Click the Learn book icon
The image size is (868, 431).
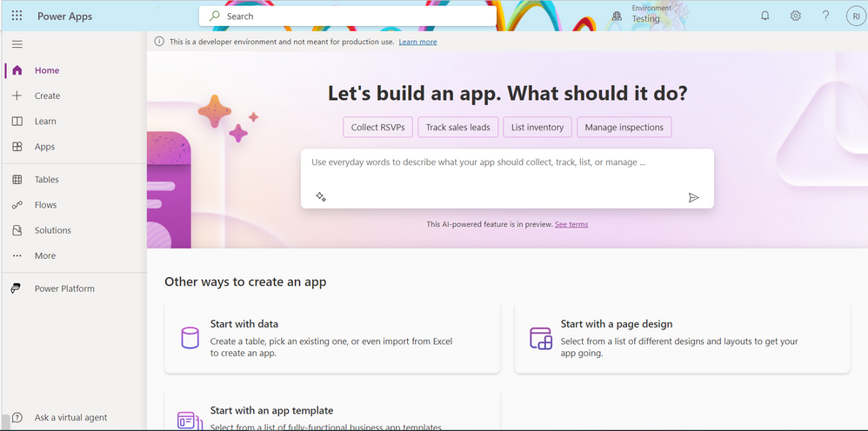click(x=17, y=121)
